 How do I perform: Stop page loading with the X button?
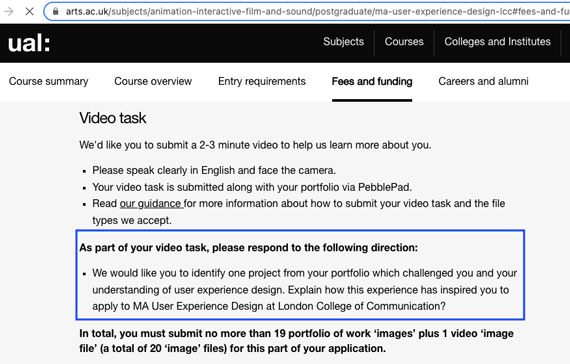coord(29,12)
